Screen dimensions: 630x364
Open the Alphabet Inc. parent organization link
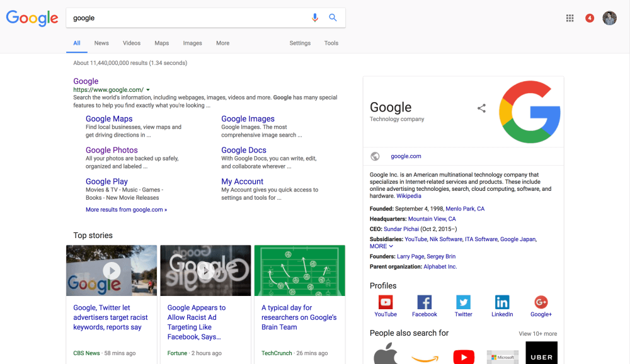point(440,267)
